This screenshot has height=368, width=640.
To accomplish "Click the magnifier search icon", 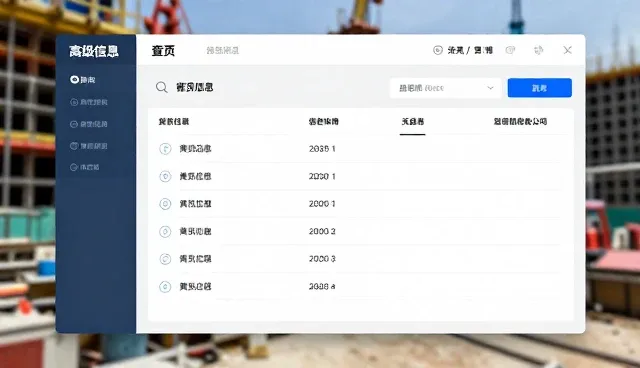I will [162, 87].
